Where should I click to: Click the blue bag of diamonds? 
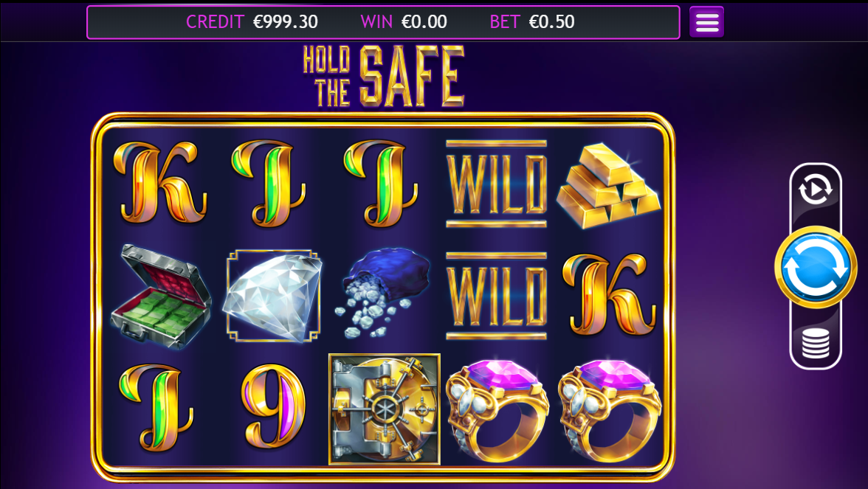383,294
